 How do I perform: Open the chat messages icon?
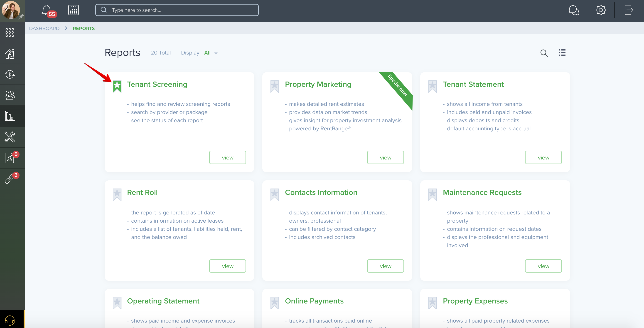[573, 10]
